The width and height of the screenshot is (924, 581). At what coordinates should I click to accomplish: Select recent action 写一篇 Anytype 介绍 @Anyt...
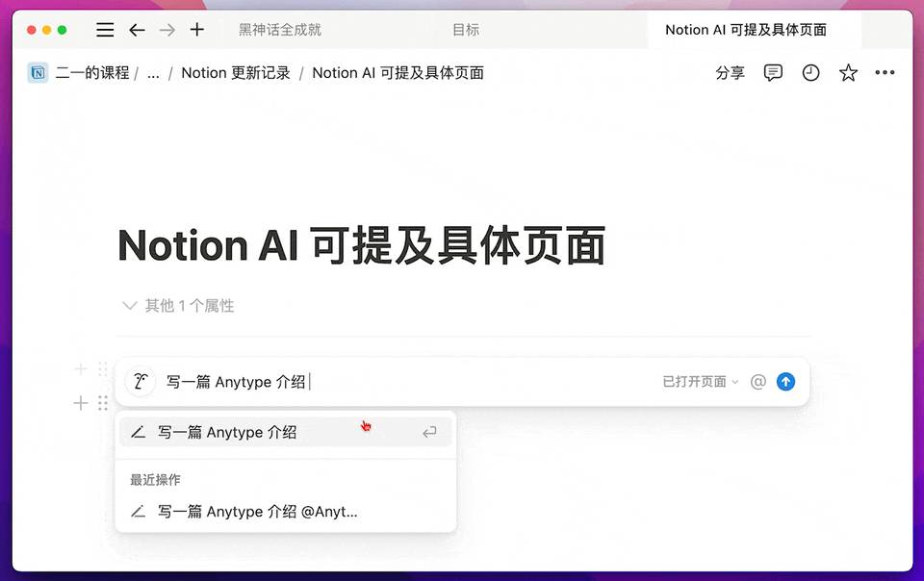pos(285,512)
